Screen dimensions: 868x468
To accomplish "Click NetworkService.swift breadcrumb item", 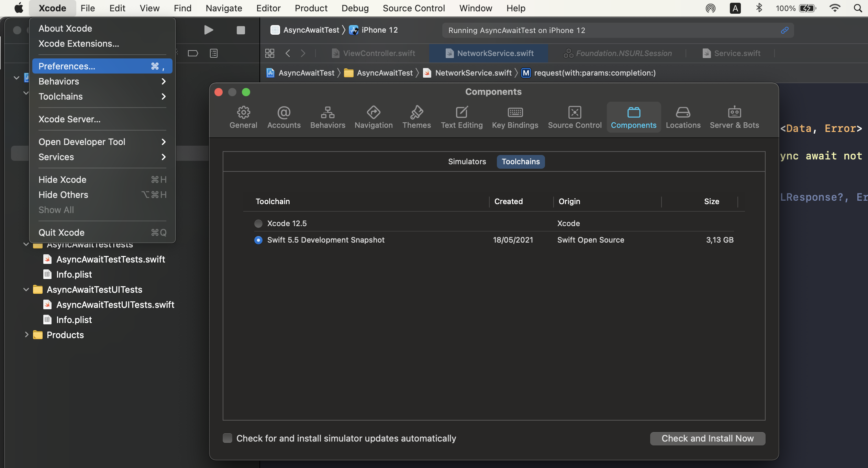I will 467,73.
